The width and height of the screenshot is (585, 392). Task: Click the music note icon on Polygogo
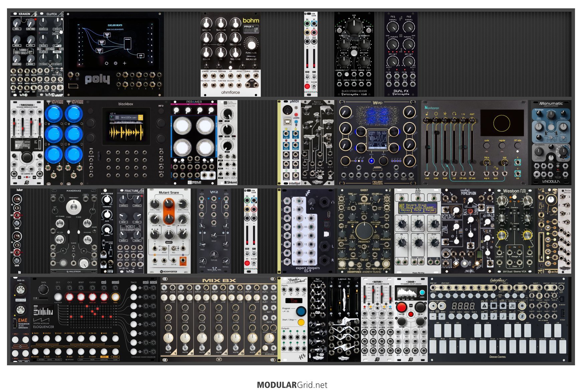pyautogui.click(x=427, y=114)
